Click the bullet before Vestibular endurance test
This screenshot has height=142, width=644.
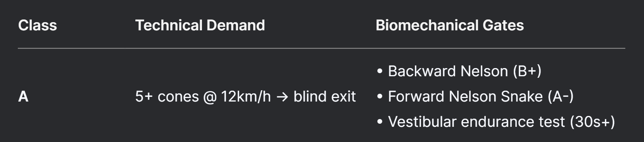pos(380,122)
